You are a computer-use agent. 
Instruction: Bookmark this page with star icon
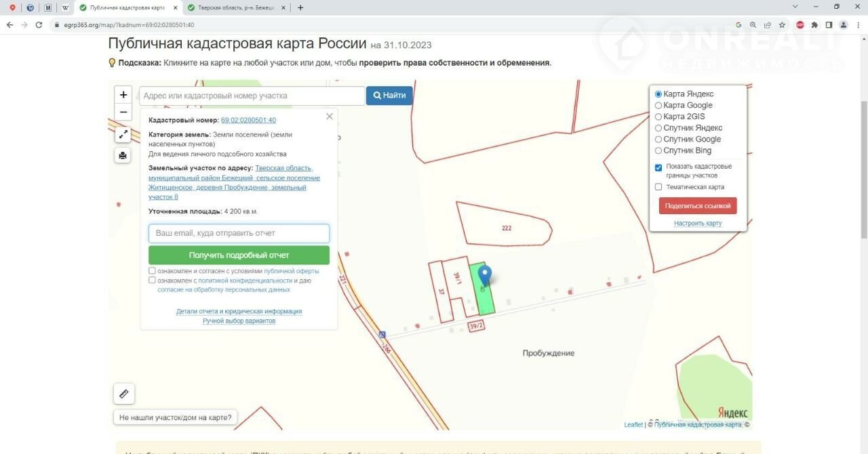[782, 25]
